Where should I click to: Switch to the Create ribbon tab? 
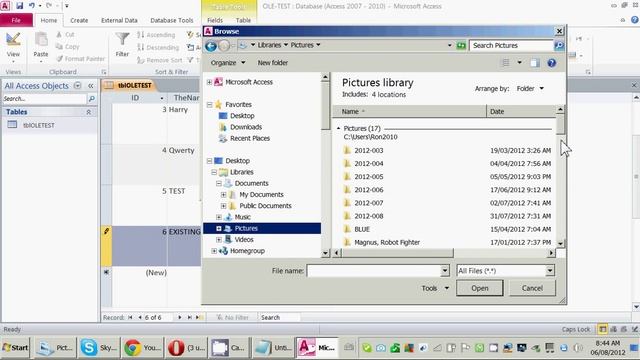click(x=79, y=20)
